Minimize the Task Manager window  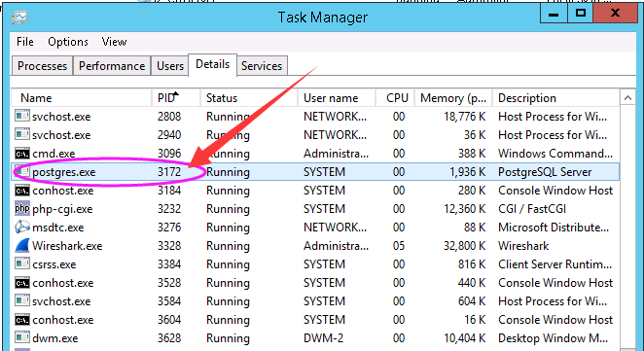click(554, 14)
